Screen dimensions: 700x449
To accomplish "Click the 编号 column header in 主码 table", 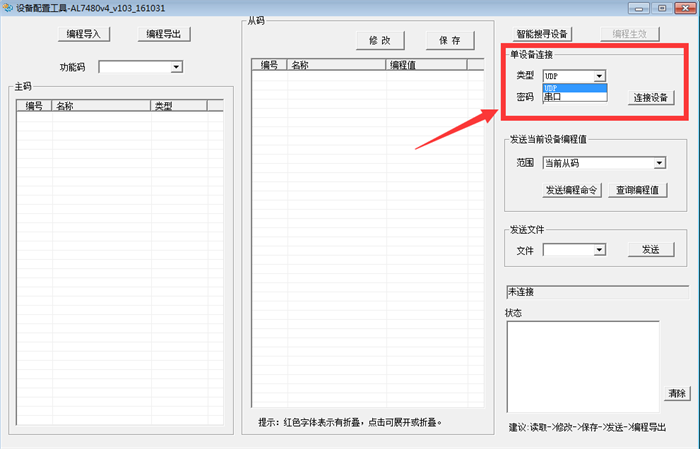I will click(34, 106).
